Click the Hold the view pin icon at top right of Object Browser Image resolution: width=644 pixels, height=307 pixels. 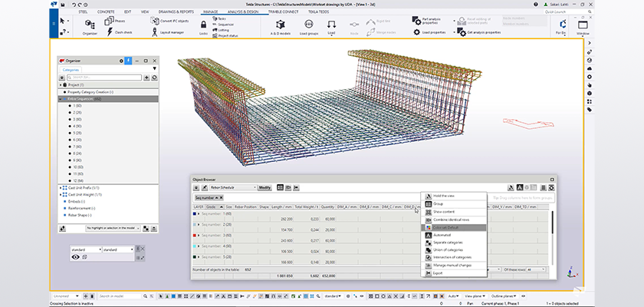coord(511,188)
